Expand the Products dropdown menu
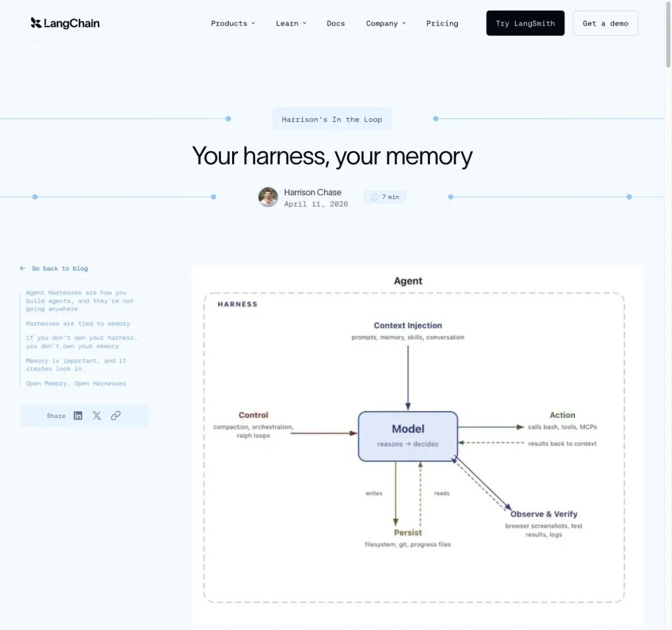Image resolution: width=672 pixels, height=630 pixels. 233,24
